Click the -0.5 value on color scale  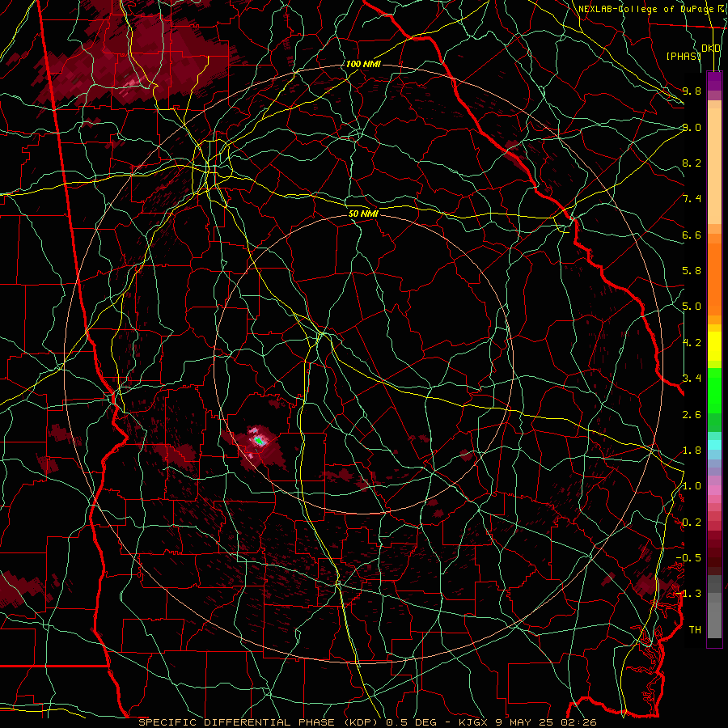coord(688,558)
